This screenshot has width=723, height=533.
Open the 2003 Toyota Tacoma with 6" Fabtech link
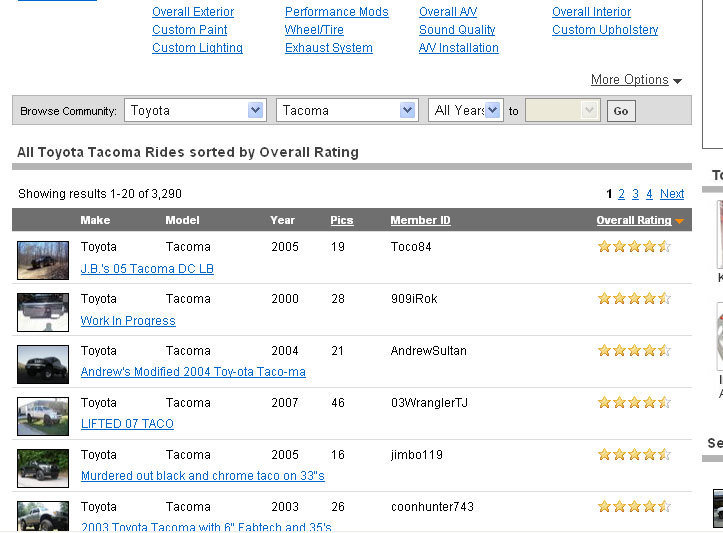pyautogui.click(x=206, y=527)
